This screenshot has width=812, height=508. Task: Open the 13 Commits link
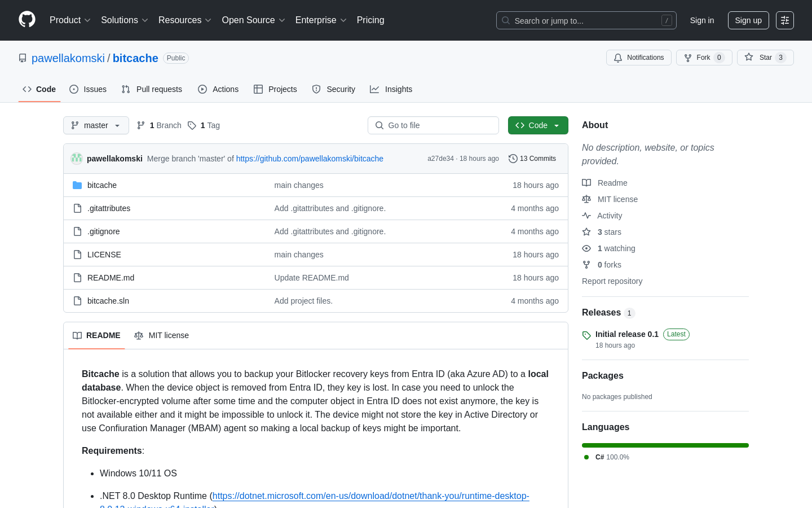point(532,159)
